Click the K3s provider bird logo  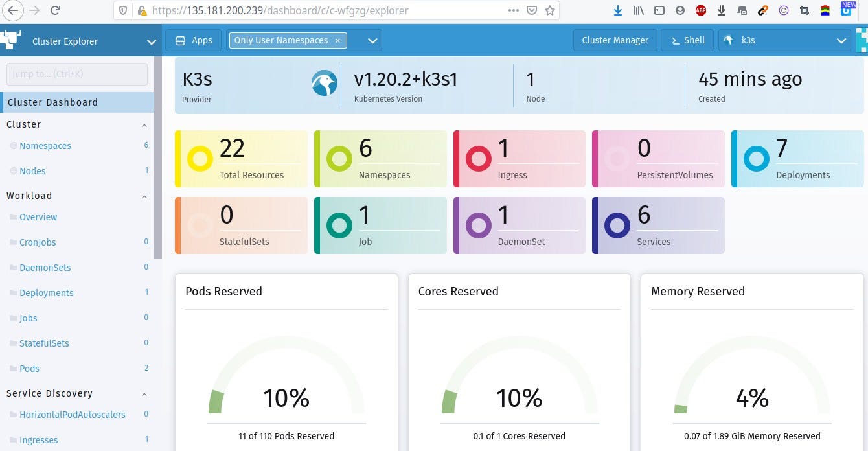point(324,83)
